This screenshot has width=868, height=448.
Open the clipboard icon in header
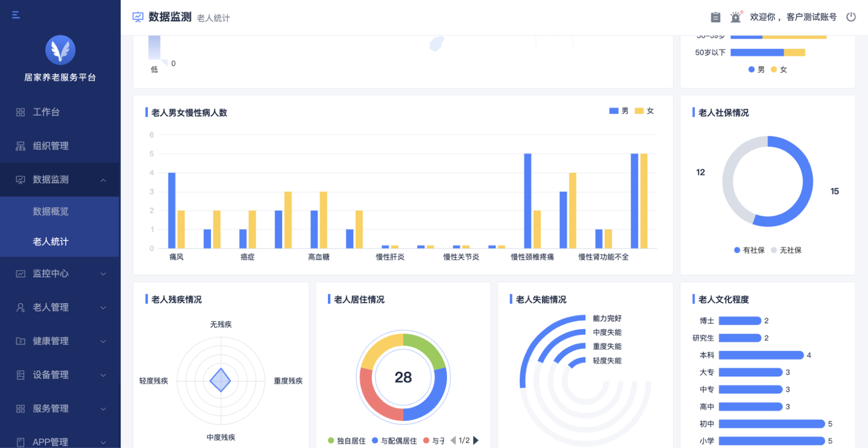[x=716, y=17]
